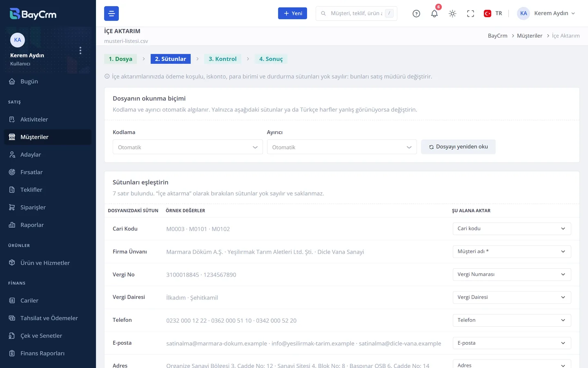Open Cariler in sidebar
The height and width of the screenshot is (368, 588).
[x=48, y=301]
